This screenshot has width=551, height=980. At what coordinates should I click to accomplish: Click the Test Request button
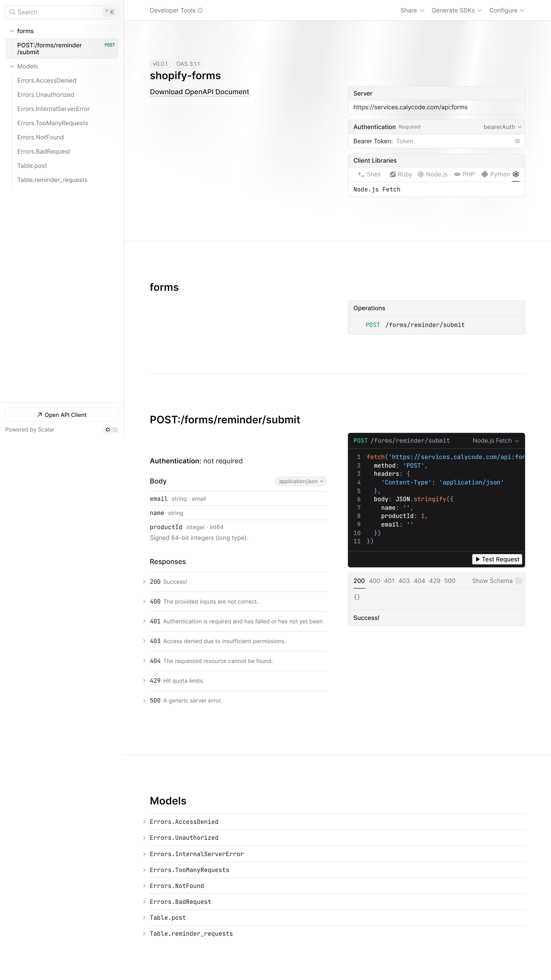tap(497, 559)
